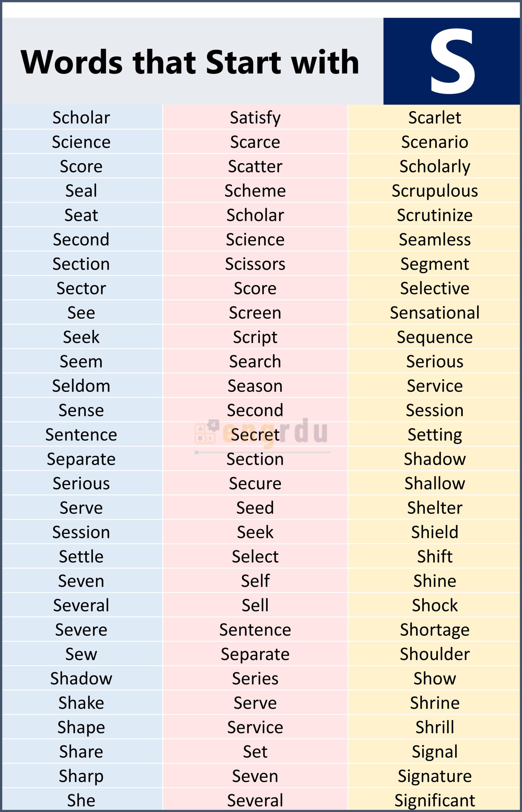Select the word "Series"
Image resolution: width=522 pixels, height=812 pixels.
pyautogui.click(x=255, y=678)
